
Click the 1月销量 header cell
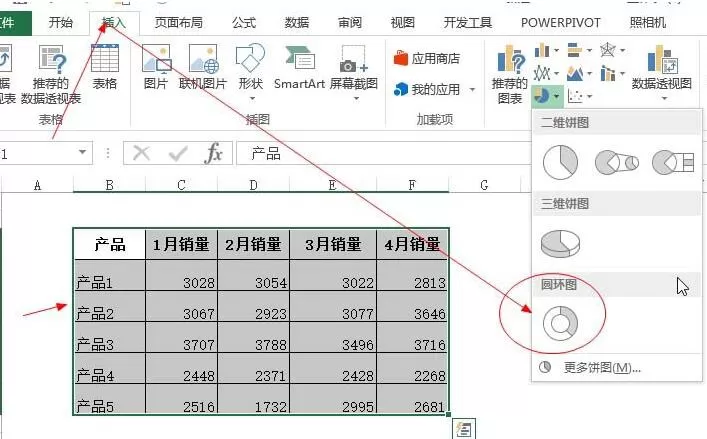coord(181,244)
